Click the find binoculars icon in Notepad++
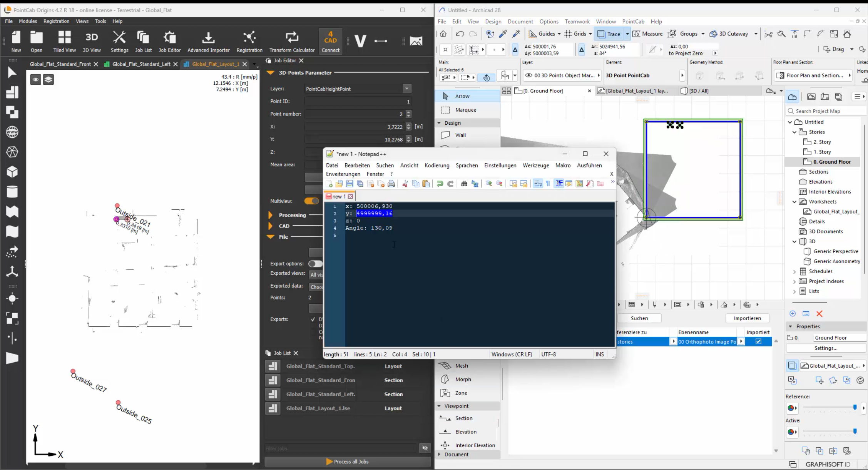The image size is (868, 470). click(x=464, y=184)
